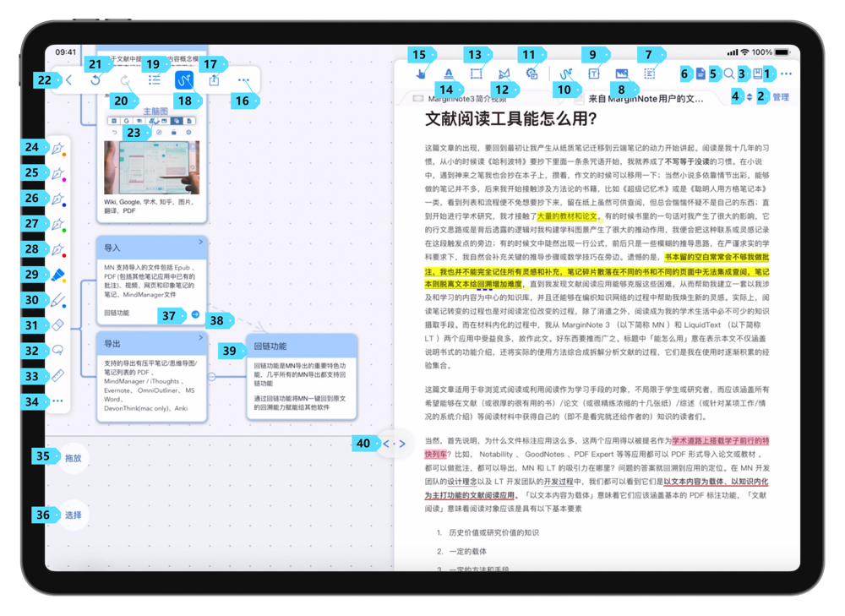The image size is (845, 616).
Task: Open the mindmap toolbar more options
Action: click(243, 80)
